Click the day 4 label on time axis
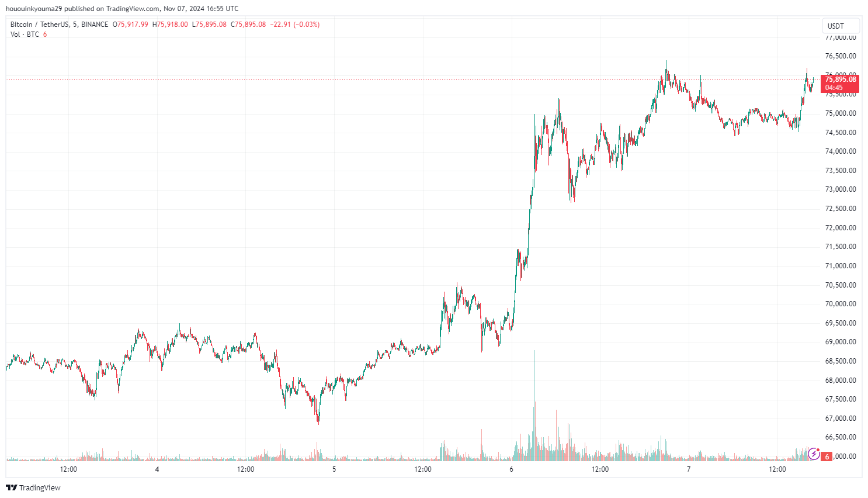Image resolution: width=868 pixels, height=498 pixels. click(157, 469)
